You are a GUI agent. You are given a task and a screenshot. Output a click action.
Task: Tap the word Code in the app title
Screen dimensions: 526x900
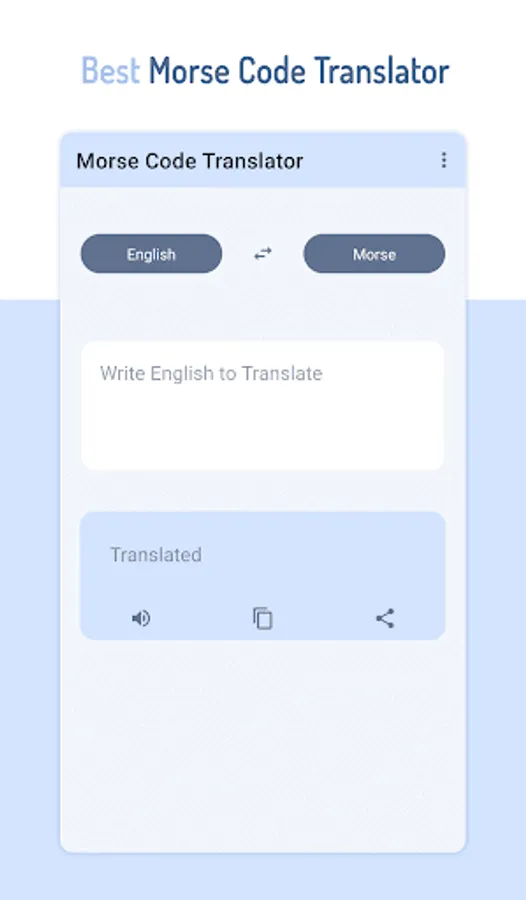[x=168, y=161]
